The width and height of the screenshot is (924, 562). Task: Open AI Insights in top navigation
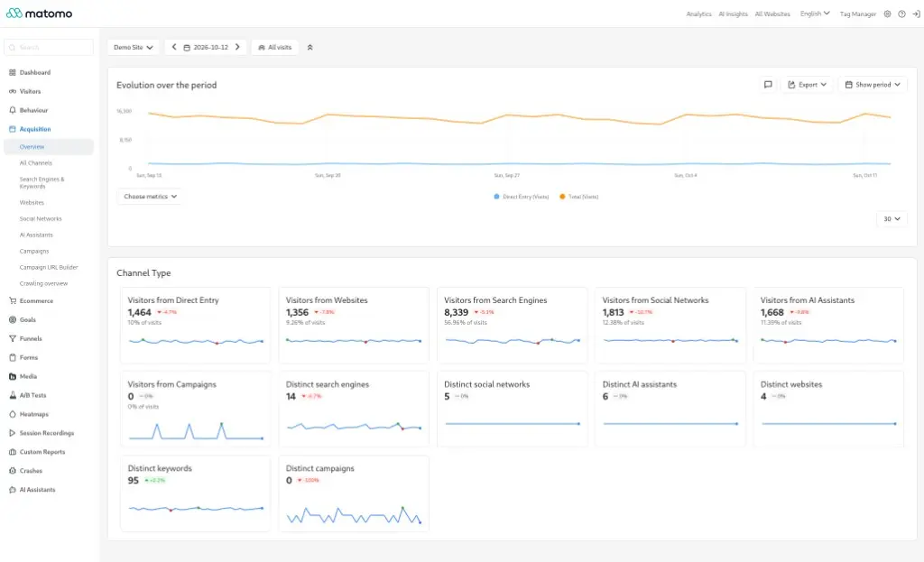[x=733, y=14]
